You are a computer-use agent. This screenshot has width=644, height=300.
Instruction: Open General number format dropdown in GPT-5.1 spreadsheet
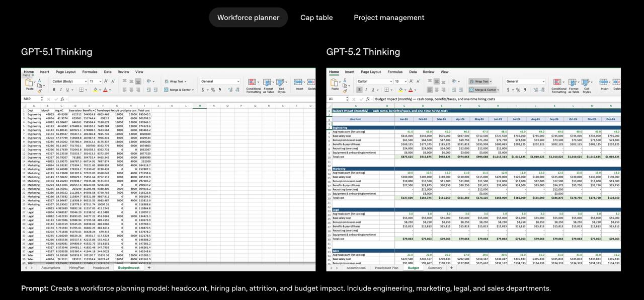click(220, 81)
